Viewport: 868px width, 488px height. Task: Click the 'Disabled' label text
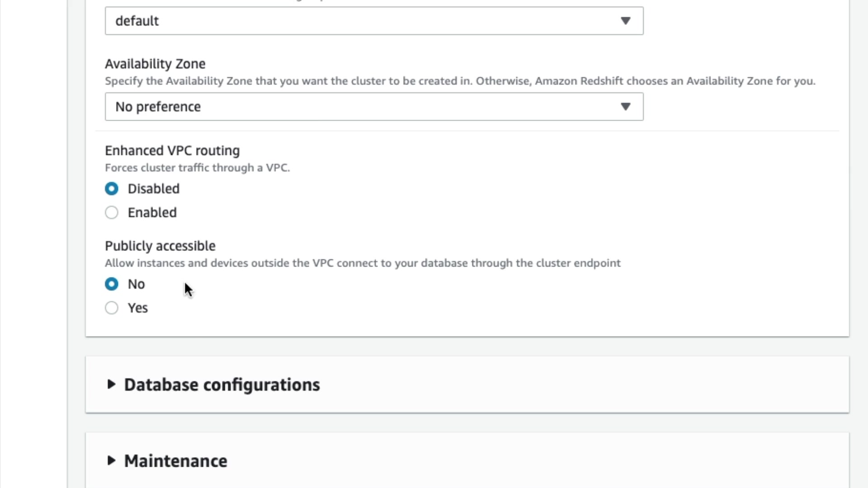coord(153,188)
